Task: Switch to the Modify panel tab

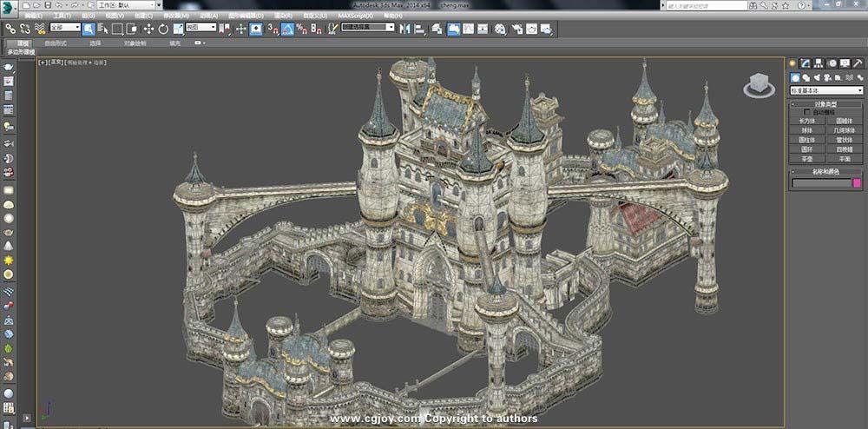Action: click(806, 63)
